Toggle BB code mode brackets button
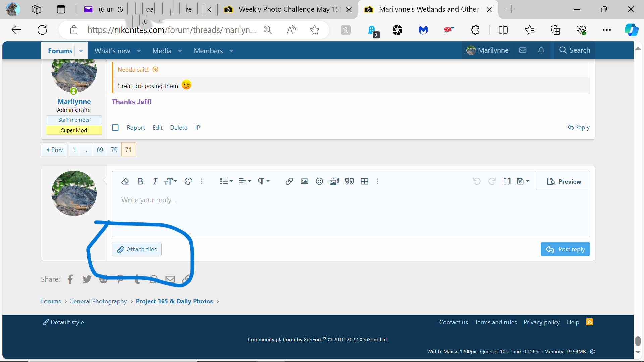 507,181
